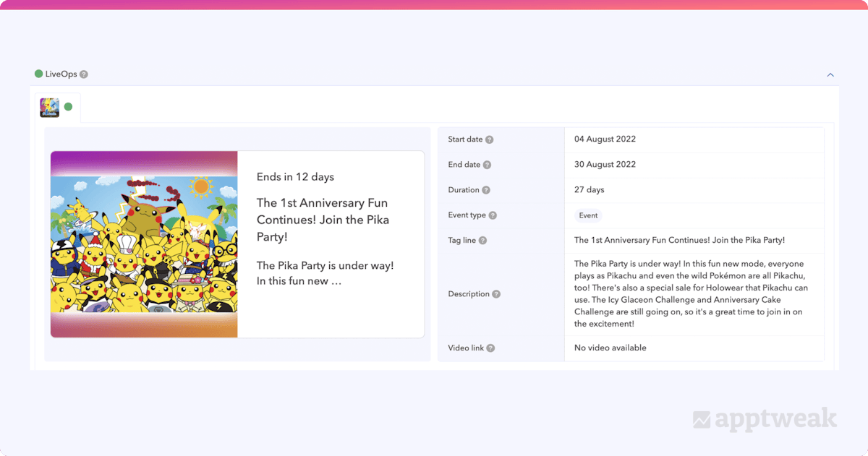The image size is (868, 456).
Task: Click the 'Ends in 12 days' label
Action: (x=295, y=177)
